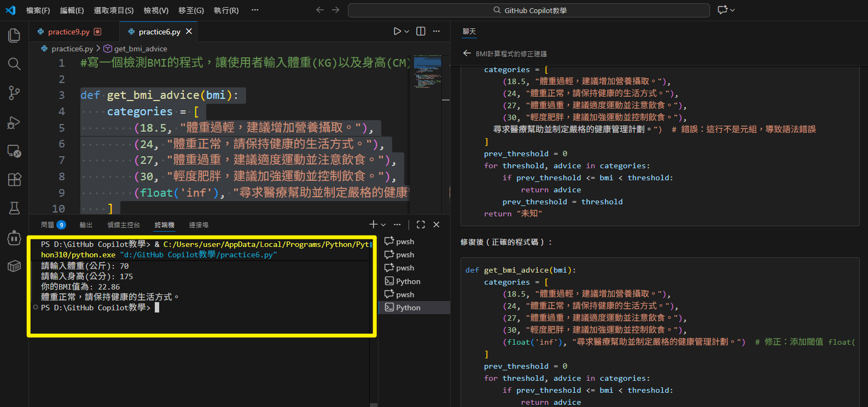Maximize the terminal panel size
The width and height of the screenshot is (868, 407).
421,225
